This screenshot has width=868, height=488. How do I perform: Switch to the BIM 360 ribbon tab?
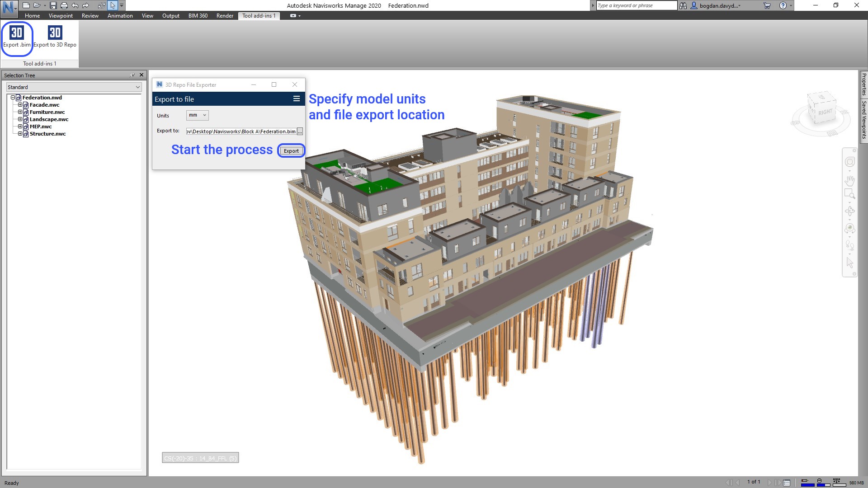(198, 16)
